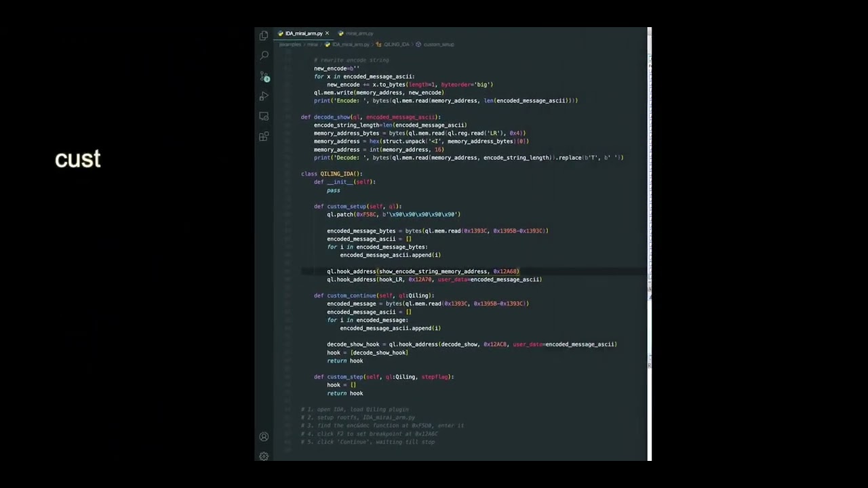868x488 pixels.
Task: Click 'def custom_setup(self, ql):' line
Action: coord(357,206)
